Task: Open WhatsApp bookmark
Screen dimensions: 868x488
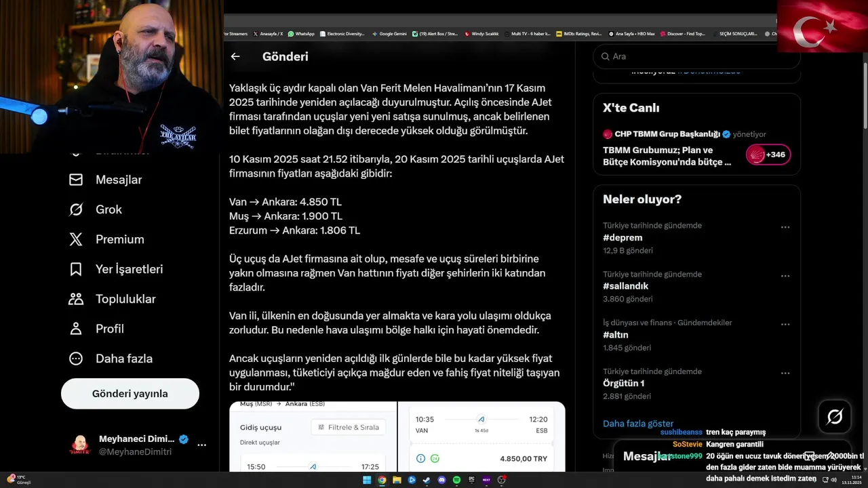Action: (301, 34)
